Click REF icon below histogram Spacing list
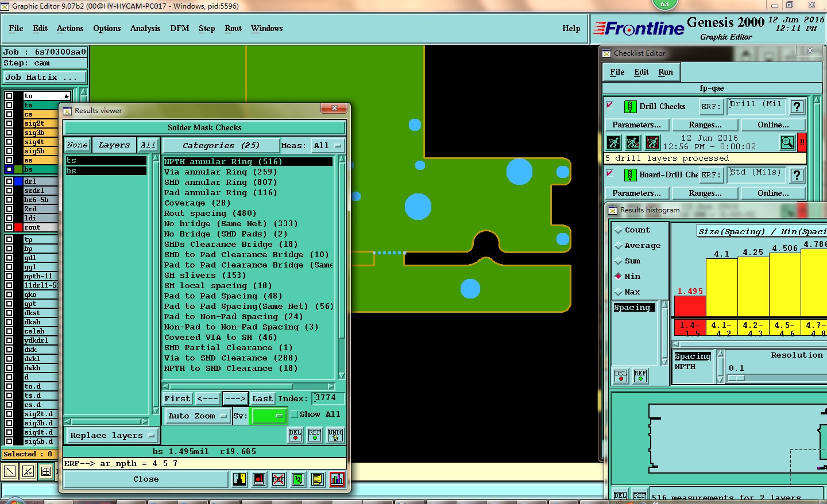This screenshot has width=827, height=504. click(640, 375)
